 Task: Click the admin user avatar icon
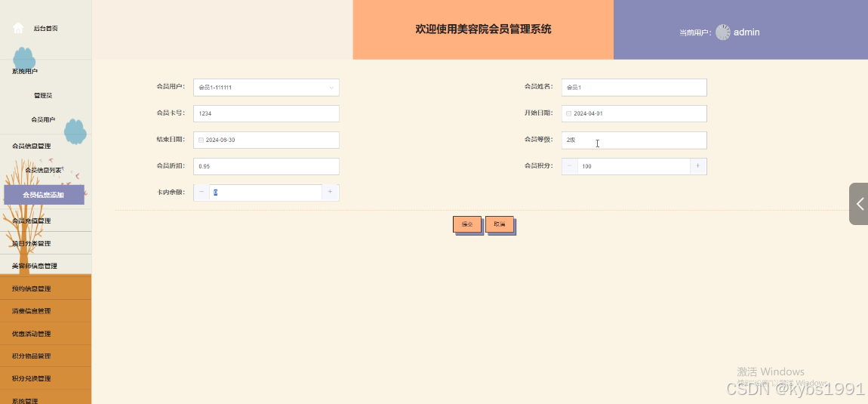(x=723, y=32)
